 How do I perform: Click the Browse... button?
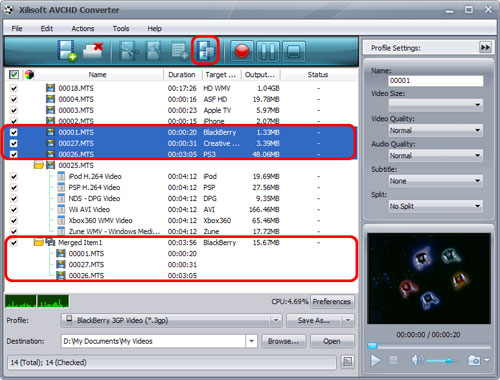[x=283, y=341]
